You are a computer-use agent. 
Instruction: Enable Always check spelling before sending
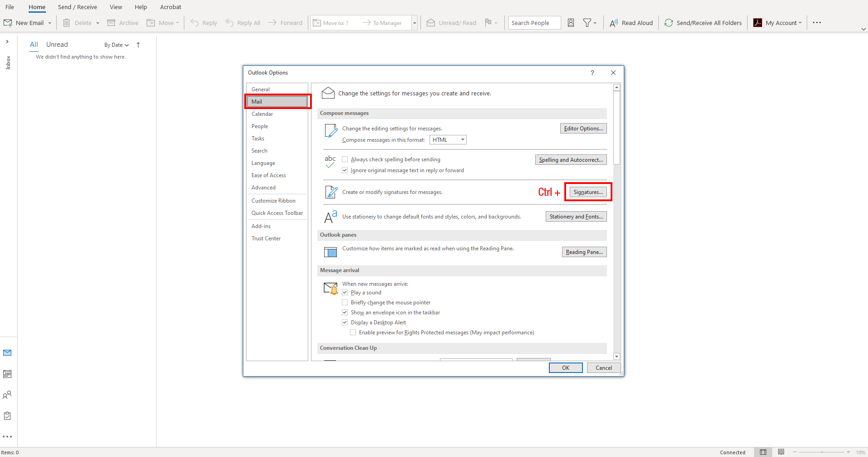point(345,159)
